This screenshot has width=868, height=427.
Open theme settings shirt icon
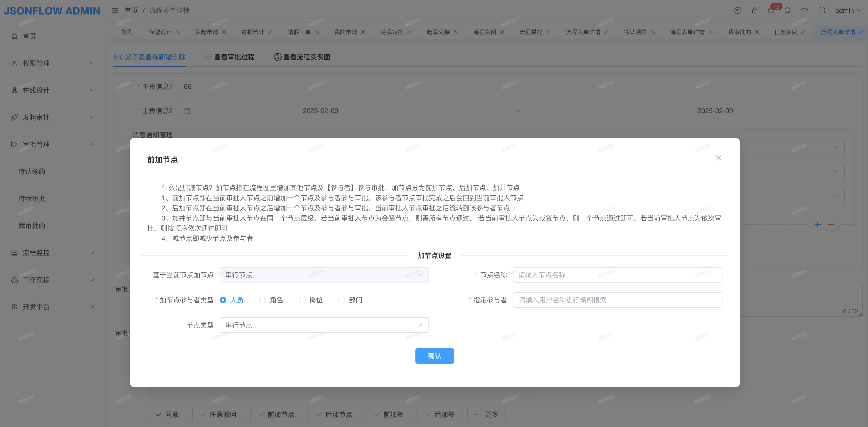(x=804, y=10)
